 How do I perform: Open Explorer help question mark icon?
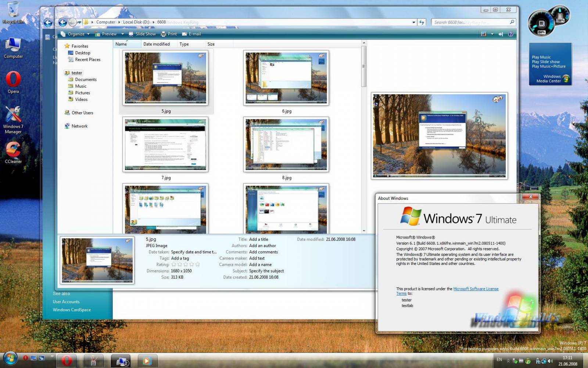click(510, 34)
